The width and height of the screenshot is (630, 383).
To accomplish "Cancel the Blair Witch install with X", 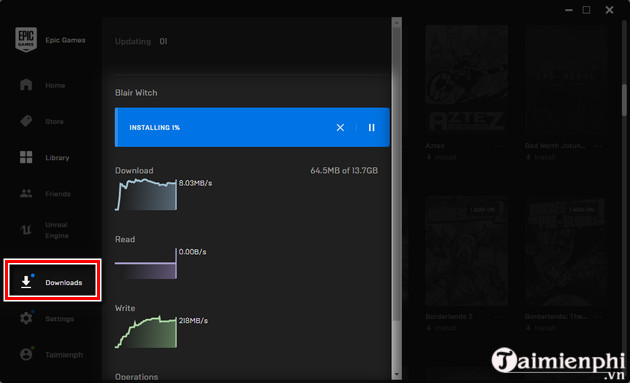I will pos(340,127).
